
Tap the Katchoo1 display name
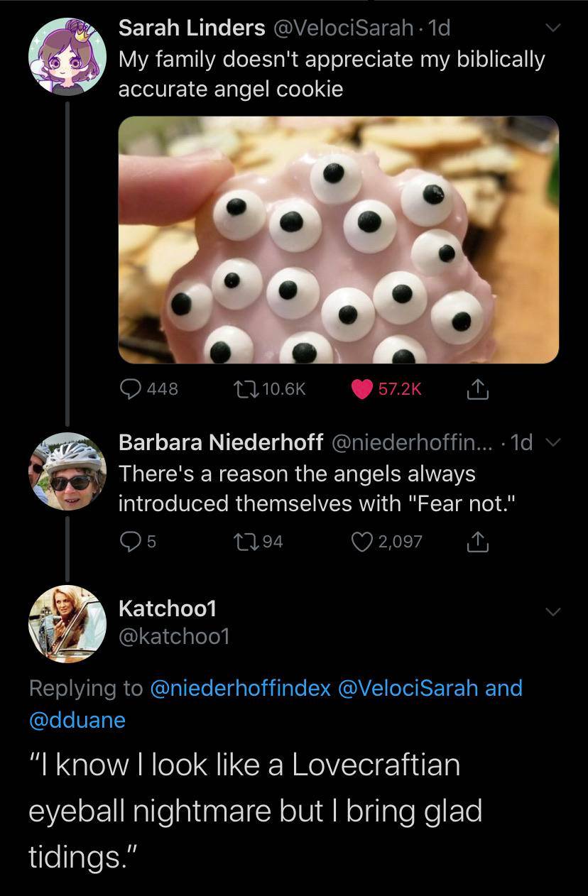coord(168,608)
